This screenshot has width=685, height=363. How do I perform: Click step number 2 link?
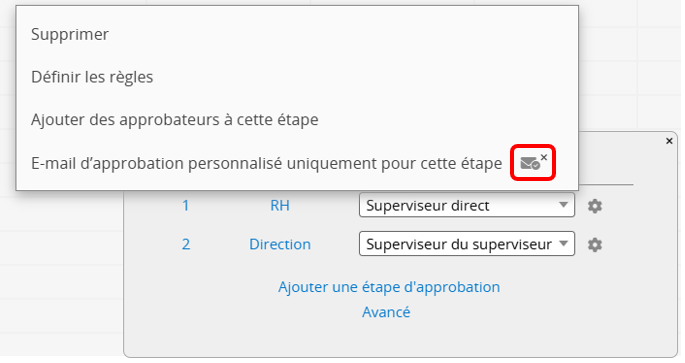tap(186, 244)
